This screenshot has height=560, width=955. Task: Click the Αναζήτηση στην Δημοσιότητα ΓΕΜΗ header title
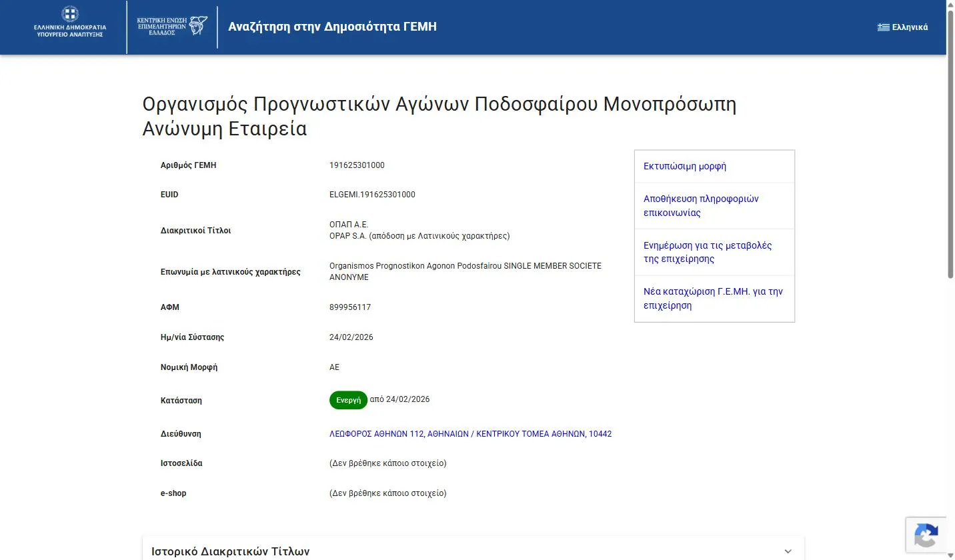tap(333, 27)
